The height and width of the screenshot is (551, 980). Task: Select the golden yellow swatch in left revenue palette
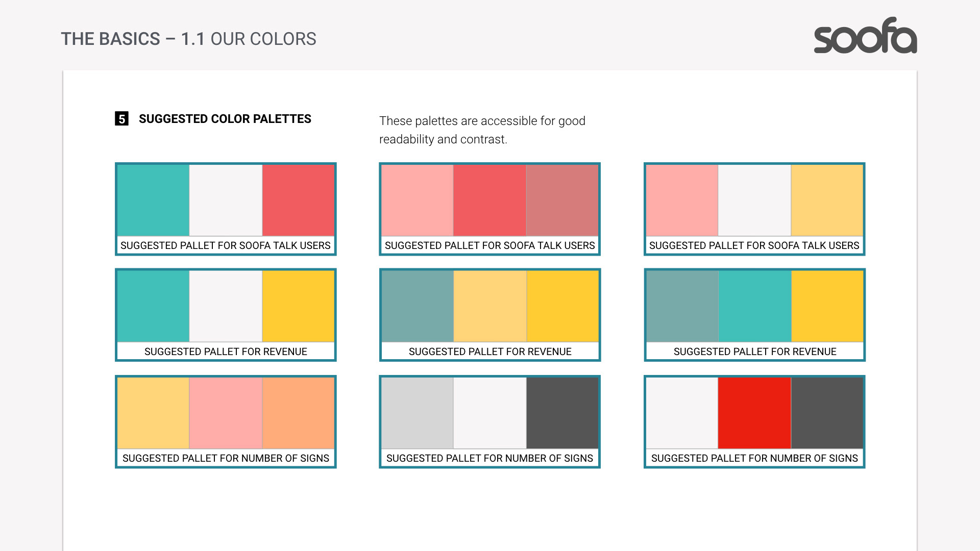(298, 306)
